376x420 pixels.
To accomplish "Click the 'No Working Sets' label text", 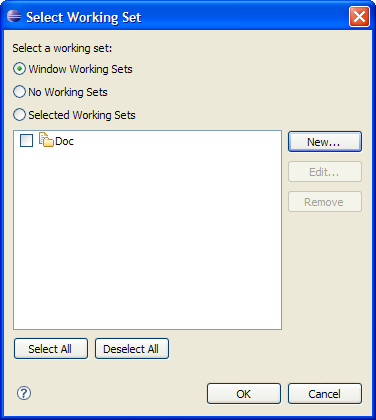I will [x=68, y=92].
